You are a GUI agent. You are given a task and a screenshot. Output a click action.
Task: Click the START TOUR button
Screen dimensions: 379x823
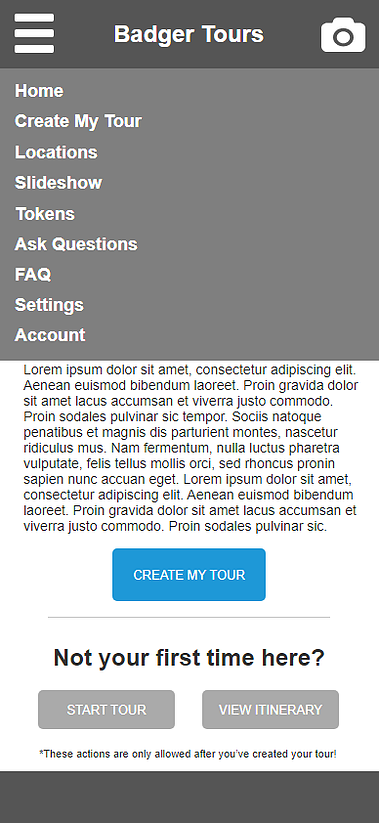point(107,710)
